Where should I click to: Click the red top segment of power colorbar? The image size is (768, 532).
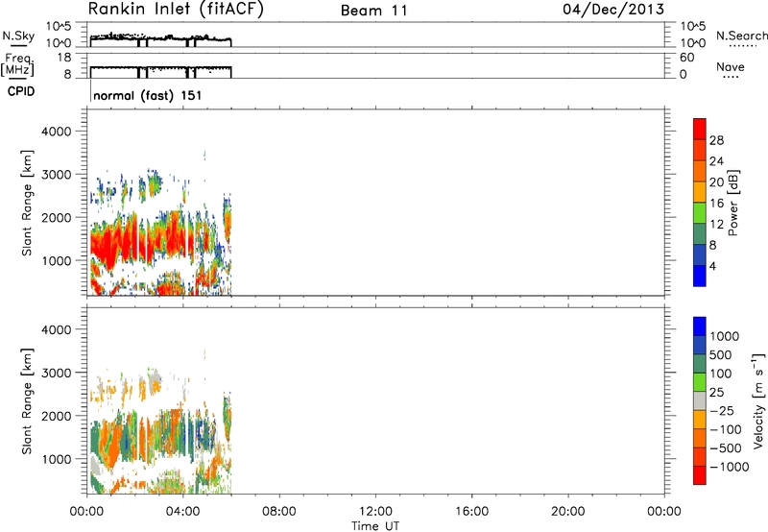point(700,129)
